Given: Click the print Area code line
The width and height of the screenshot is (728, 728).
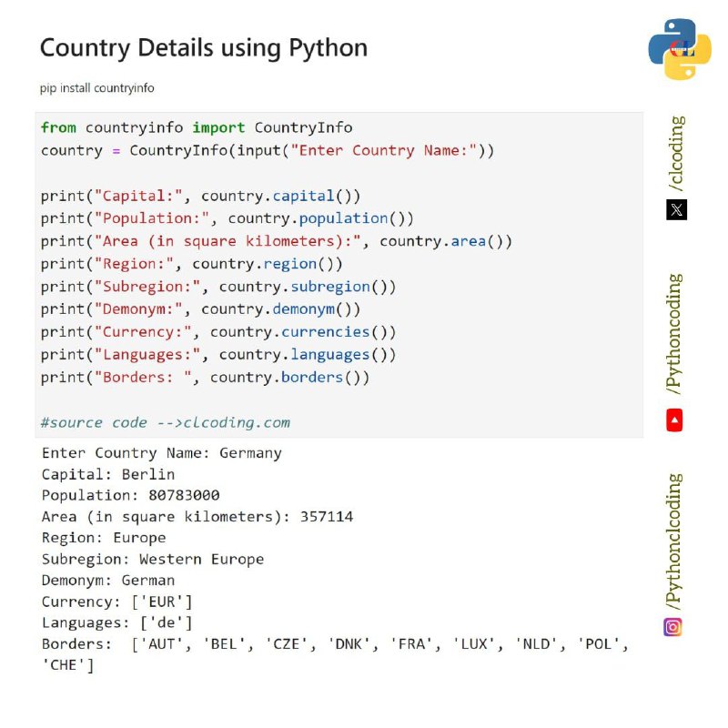Looking at the screenshot, I should pos(277,241).
